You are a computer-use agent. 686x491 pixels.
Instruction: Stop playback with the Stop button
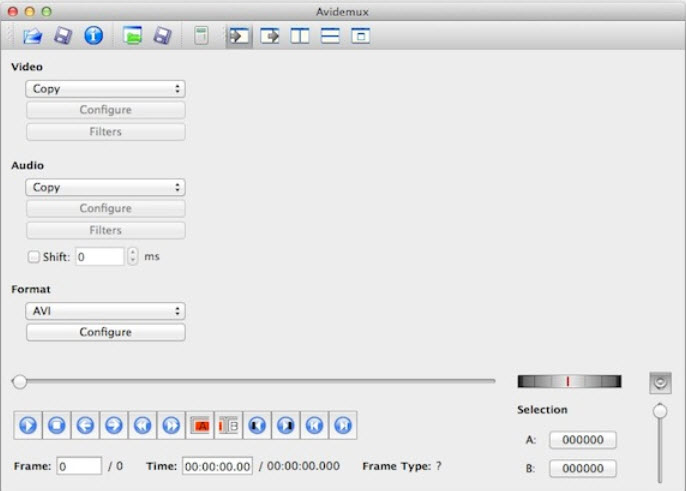tap(56, 425)
